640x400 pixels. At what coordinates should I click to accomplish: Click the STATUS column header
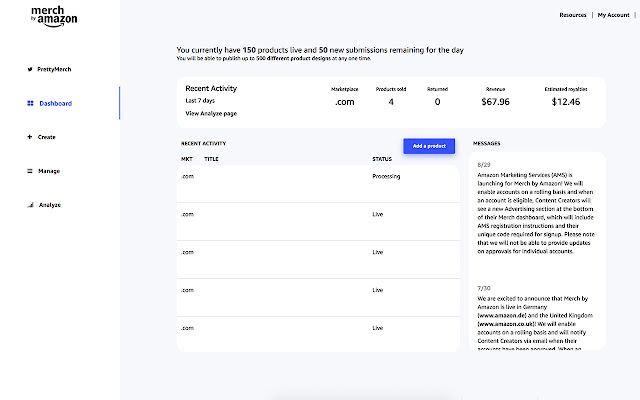point(382,159)
